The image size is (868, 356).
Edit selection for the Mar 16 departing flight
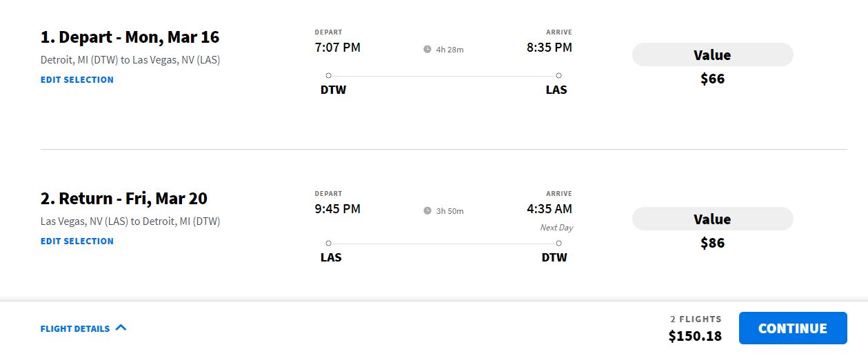click(x=77, y=80)
